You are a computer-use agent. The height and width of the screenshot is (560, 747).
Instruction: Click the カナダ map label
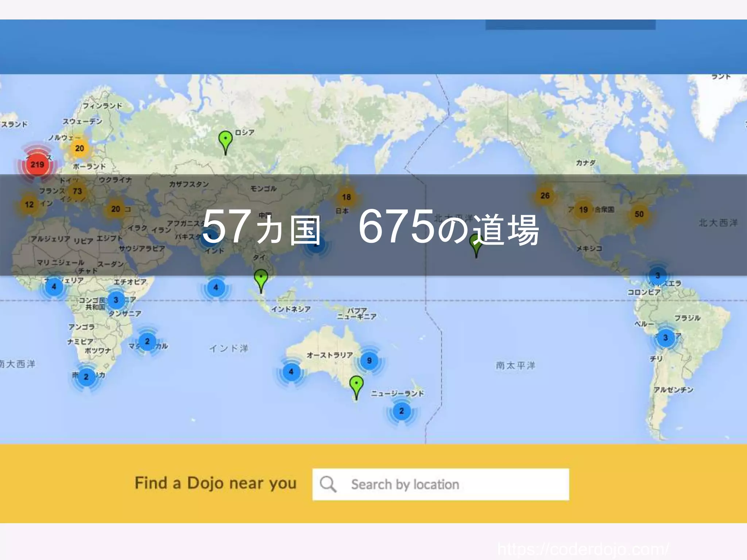click(585, 163)
